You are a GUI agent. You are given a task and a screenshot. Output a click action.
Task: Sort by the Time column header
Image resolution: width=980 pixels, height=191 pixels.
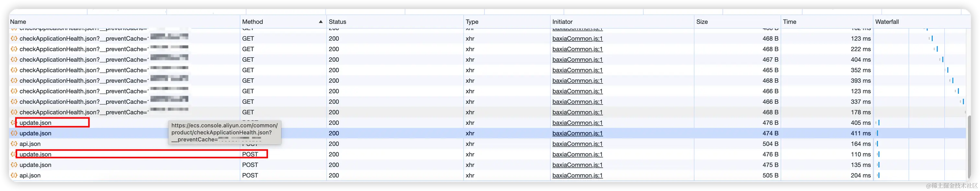[789, 22]
